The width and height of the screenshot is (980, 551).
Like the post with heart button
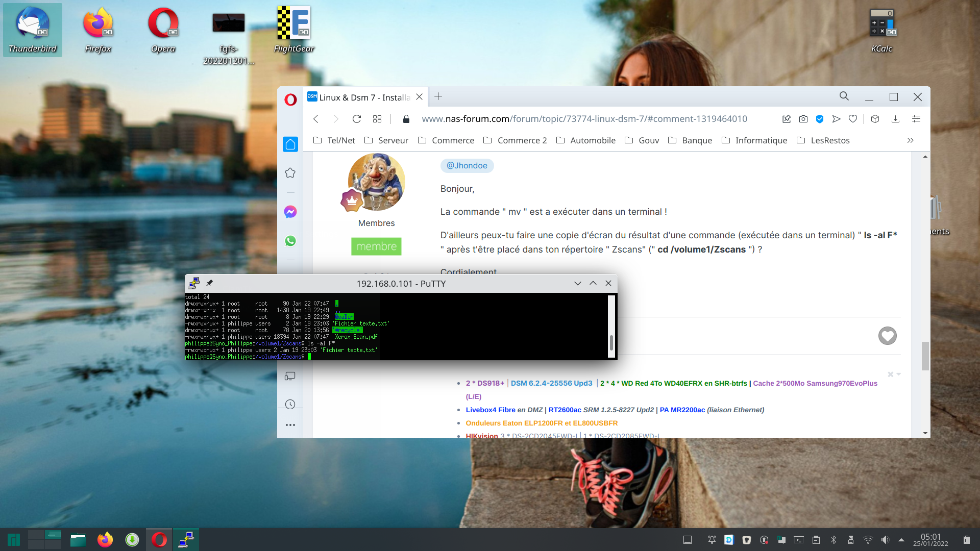pos(888,336)
